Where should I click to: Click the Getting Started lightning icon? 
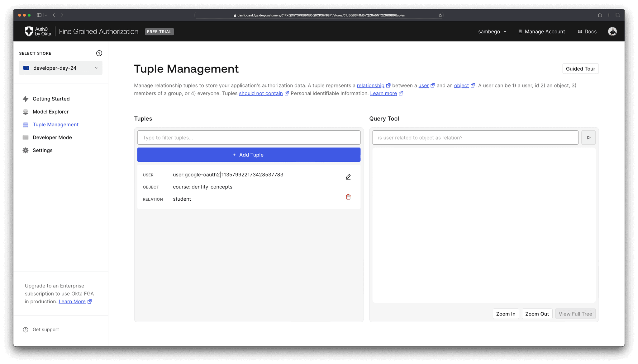pos(26,99)
